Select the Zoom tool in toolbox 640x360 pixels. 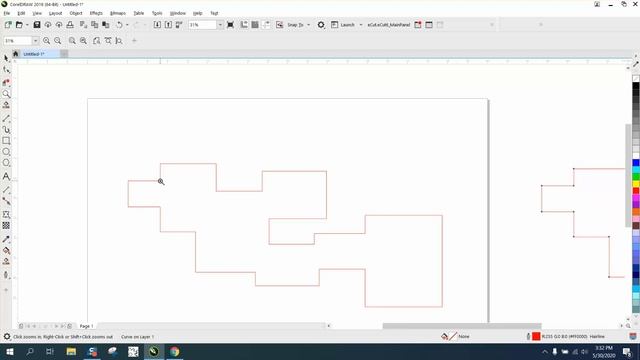tap(6, 94)
